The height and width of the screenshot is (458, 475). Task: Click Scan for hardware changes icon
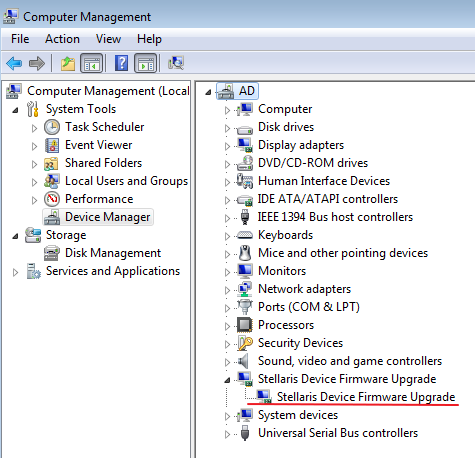pos(176,63)
